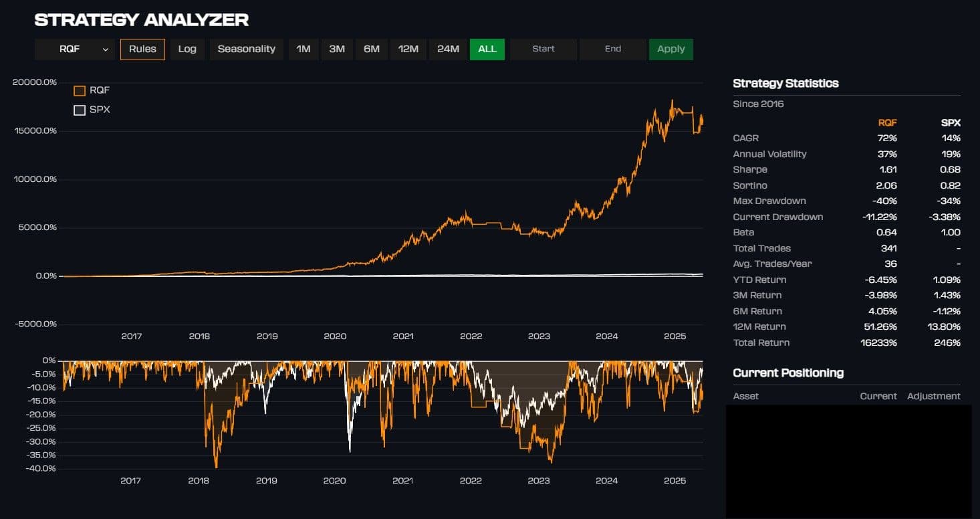Switch to Seasonality view

[x=246, y=49]
